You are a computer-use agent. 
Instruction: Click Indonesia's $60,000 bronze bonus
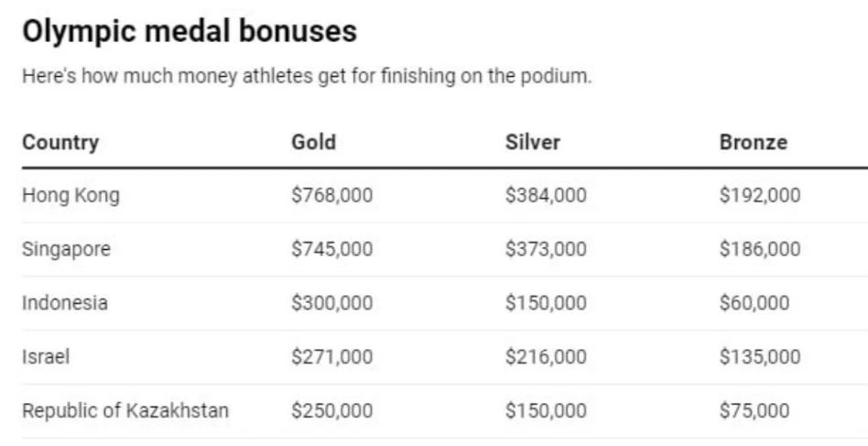[x=754, y=303]
